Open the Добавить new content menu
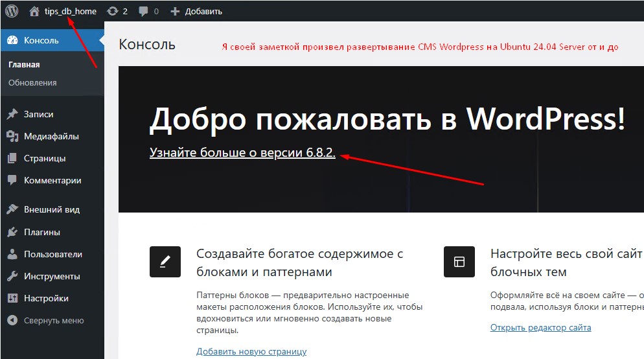This screenshot has width=644, height=359. point(203,12)
